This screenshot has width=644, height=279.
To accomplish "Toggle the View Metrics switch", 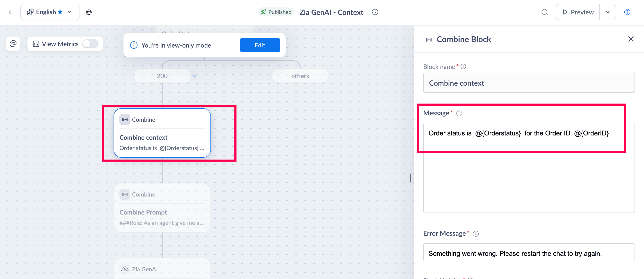I will (x=90, y=44).
